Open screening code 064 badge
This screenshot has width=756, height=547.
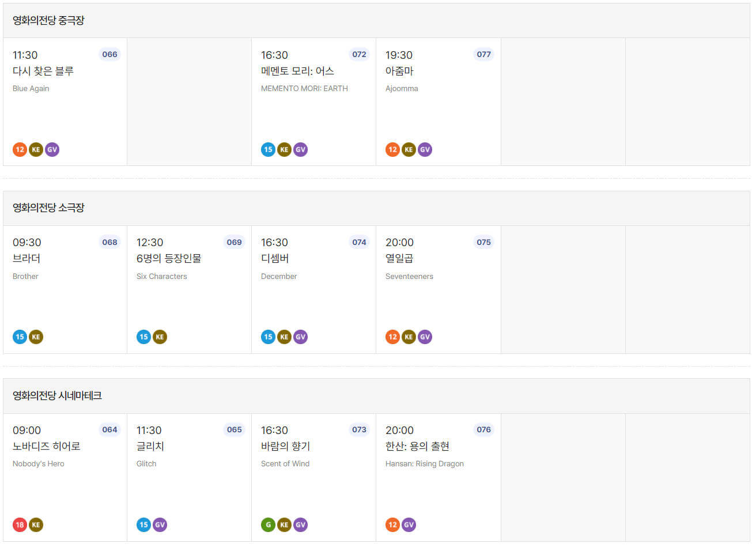pyautogui.click(x=109, y=429)
